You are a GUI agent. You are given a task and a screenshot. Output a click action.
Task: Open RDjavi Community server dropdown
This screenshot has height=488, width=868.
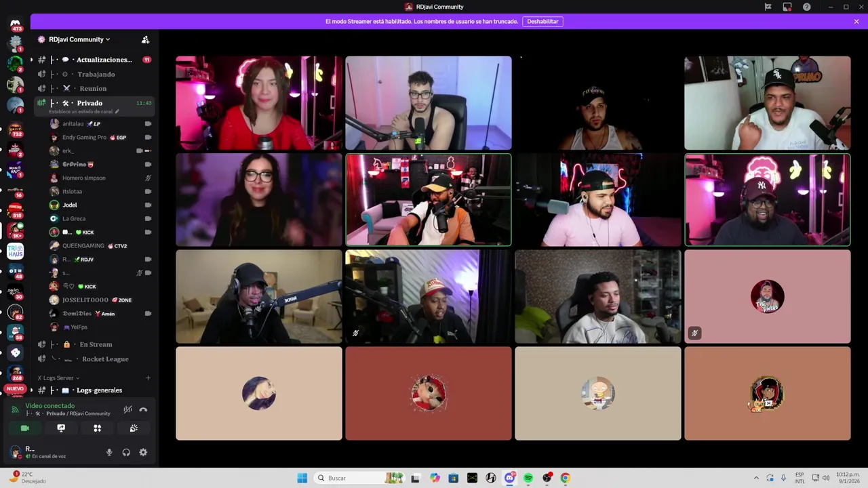pyautogui.click(x=79, y=39)
